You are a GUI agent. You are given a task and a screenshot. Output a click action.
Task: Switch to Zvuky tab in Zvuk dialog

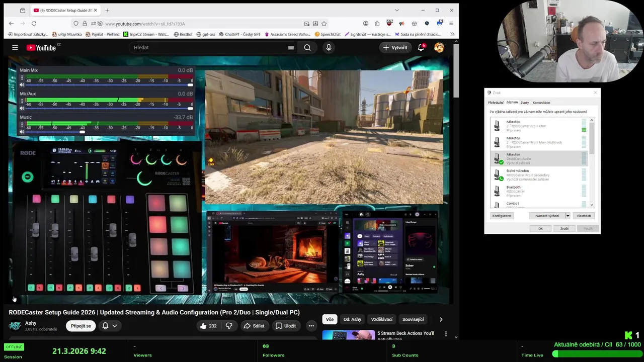click(525, 103)
